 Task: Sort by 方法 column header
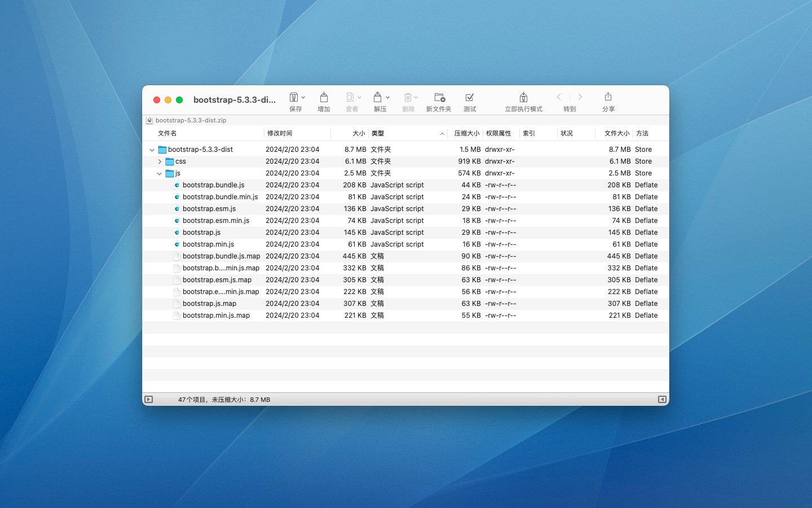[x=642, y=133]
